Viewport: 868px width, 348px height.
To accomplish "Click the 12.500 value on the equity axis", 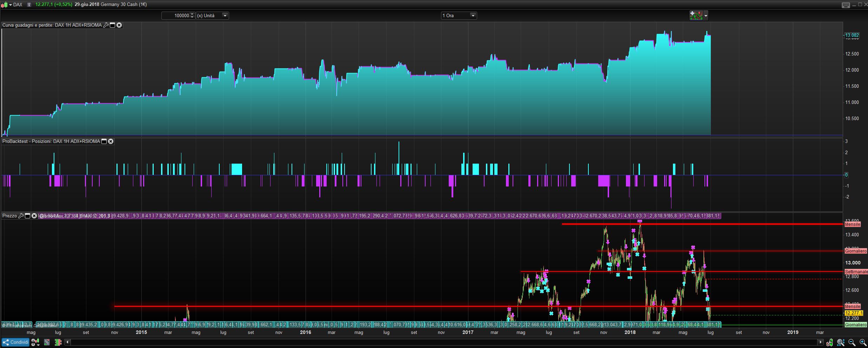I will click(852, 54).
